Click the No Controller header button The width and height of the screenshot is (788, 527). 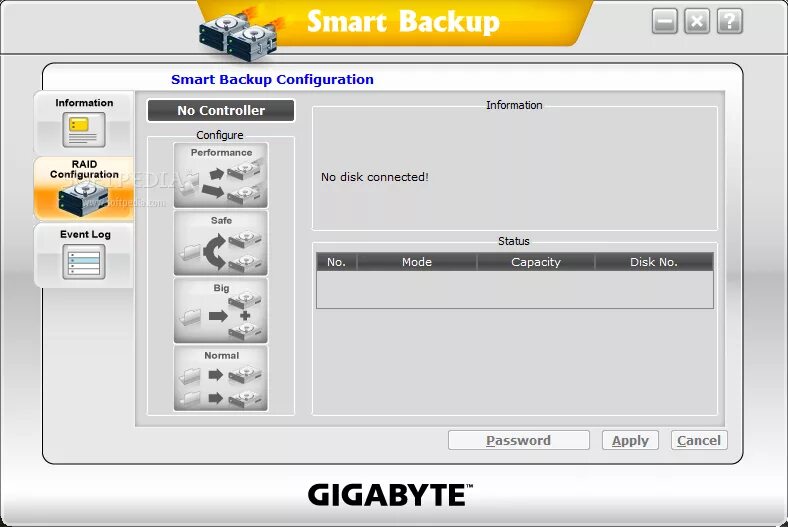221,111
